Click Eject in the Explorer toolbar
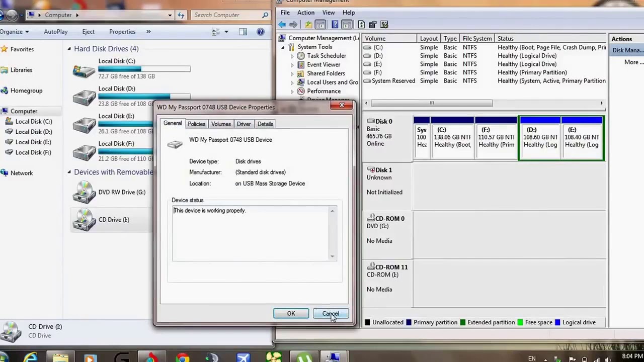This screenshot has height=362, width=644. 88,32
